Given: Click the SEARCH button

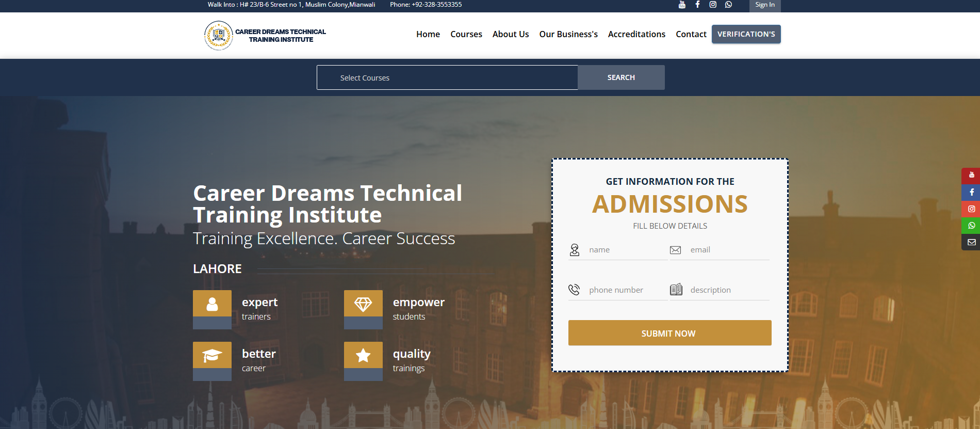Looking at the screenshot, I should [x=621, y=77].
